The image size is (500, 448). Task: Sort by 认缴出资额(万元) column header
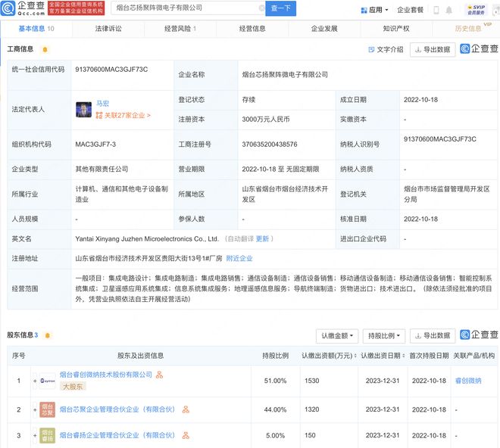point(329,356)
